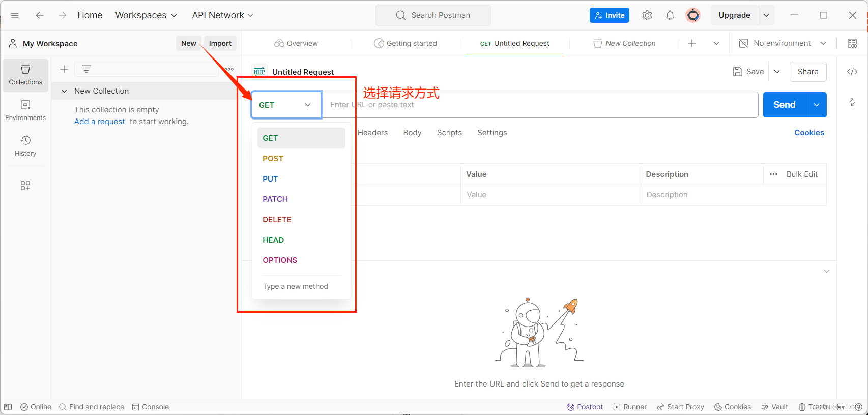The height and width of the screenshot is (415, 868).
Task: Open Find and replace
Action: [x=92, y=407]
